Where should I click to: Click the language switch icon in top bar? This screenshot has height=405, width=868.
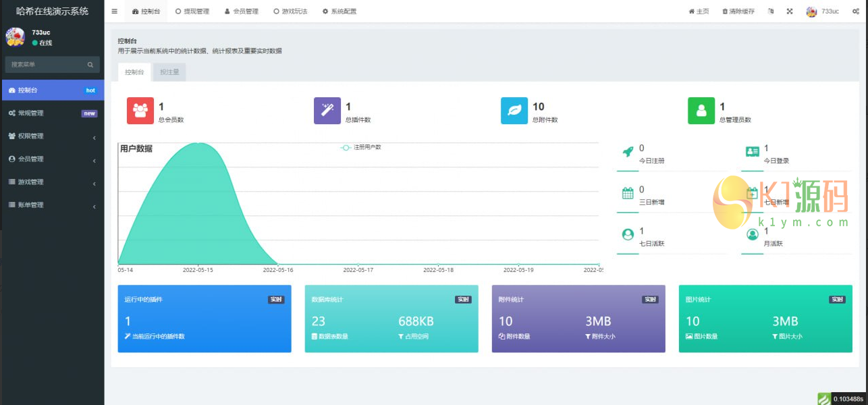coord(771,11)
